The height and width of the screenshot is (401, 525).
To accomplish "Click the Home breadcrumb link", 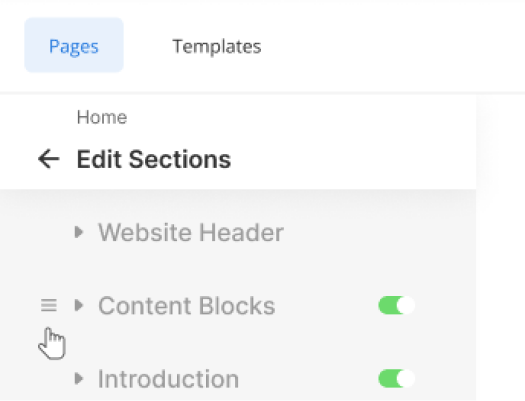I will (102, 117).
